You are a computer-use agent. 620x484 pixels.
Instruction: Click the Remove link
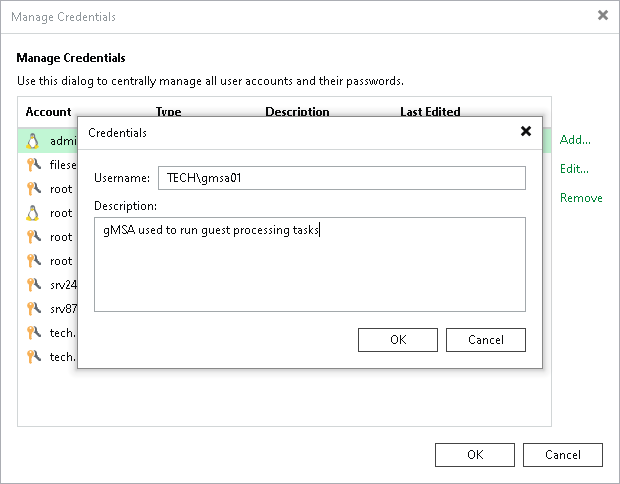point(581,198)
